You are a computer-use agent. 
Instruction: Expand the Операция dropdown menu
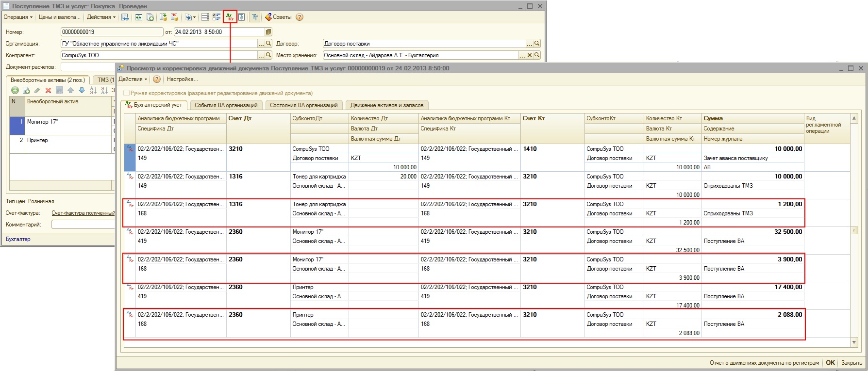[18, 17]
